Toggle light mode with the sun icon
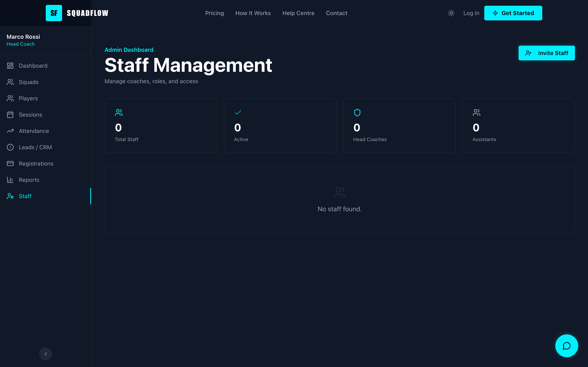This screenshot has width=588, height=367. tap(451, 13)
